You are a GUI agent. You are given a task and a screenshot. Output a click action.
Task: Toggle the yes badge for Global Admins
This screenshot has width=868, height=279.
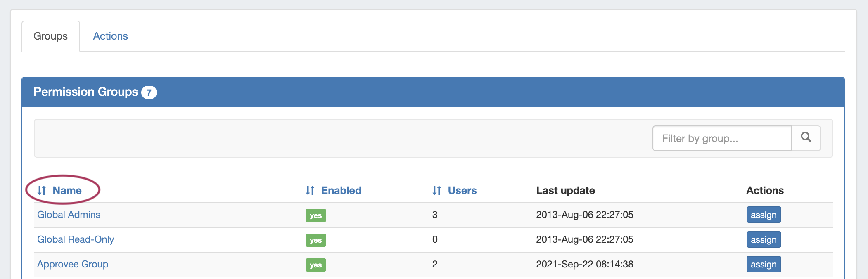[x=315, y=215]
